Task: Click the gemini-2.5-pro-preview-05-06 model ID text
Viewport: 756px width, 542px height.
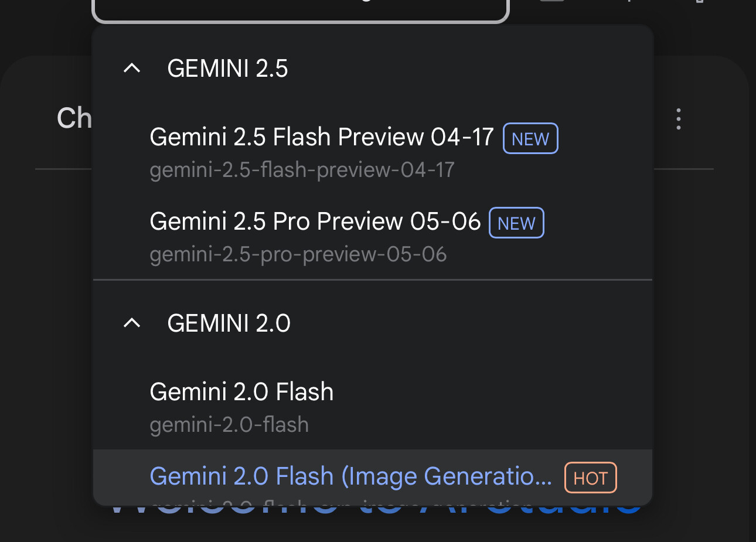Action: tap(298, 254)
